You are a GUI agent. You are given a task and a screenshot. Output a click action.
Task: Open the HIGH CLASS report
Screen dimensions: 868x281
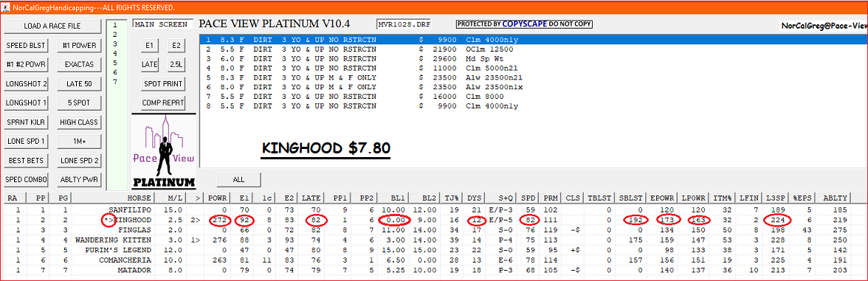(79, 122)
